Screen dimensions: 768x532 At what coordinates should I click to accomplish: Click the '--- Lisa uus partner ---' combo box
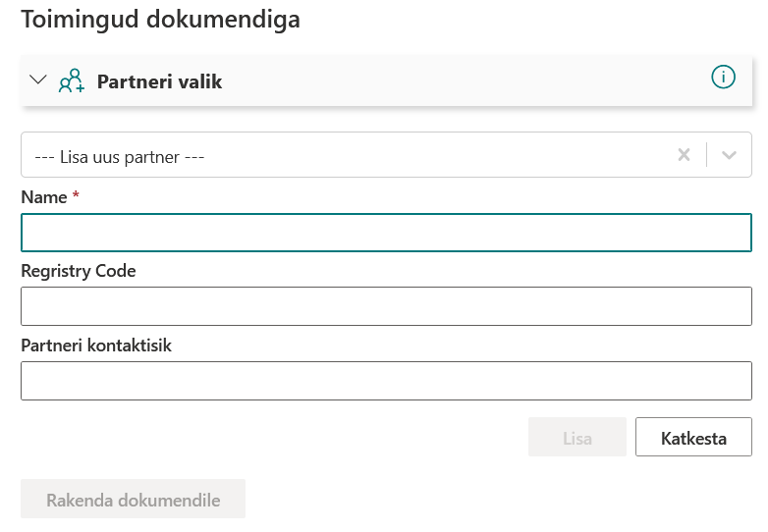coord(344,155)
